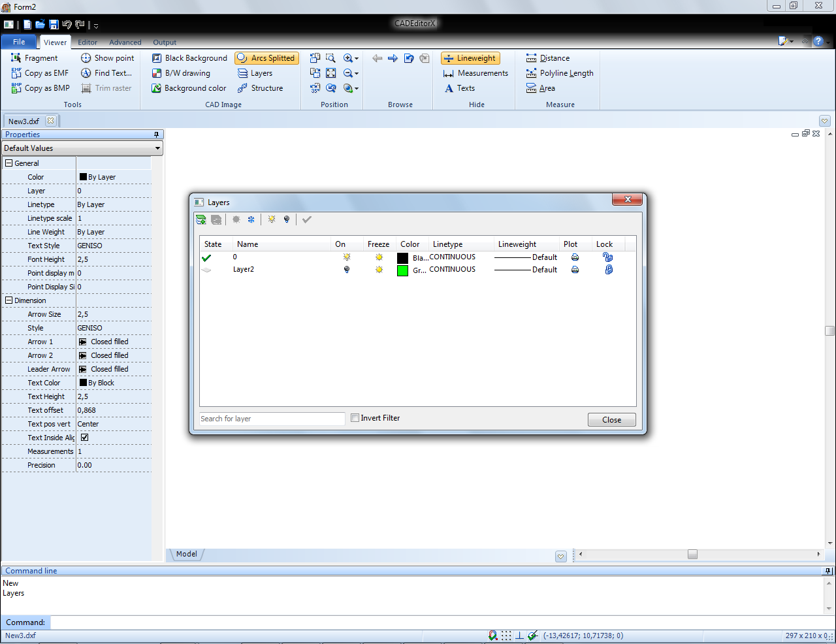Click the zoom window magnifier icon
Viewport: 836px width, 644px height.
pos(330,58)
